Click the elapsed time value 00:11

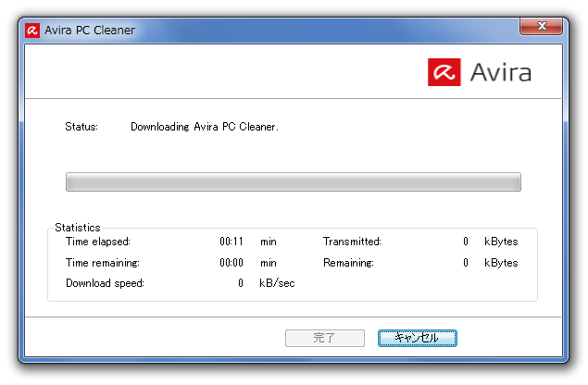tap(231, 242)
